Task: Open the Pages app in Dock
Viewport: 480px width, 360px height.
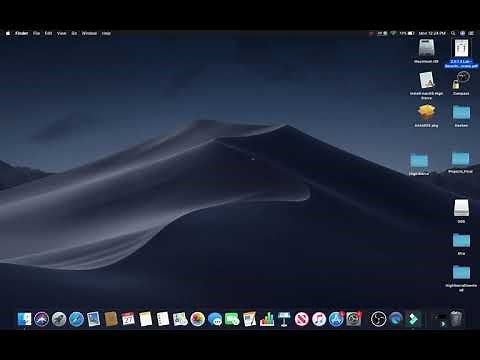Action: click(x=250, y=319)
